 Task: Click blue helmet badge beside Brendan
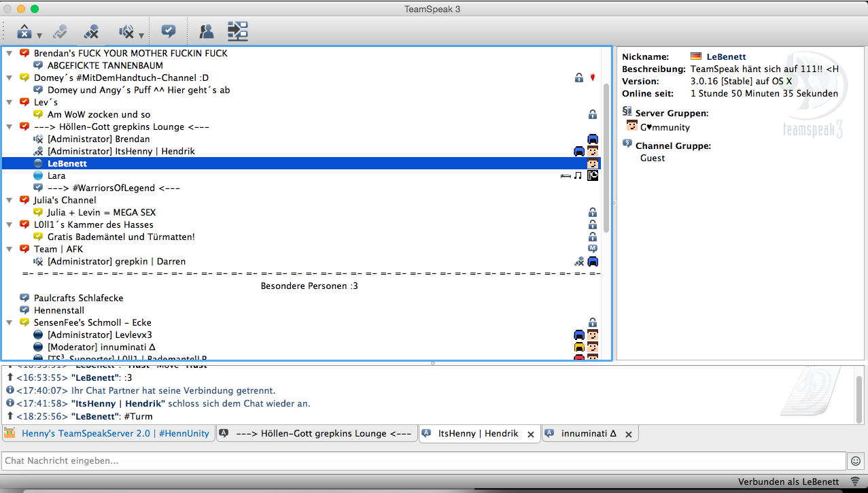(593, 139)
